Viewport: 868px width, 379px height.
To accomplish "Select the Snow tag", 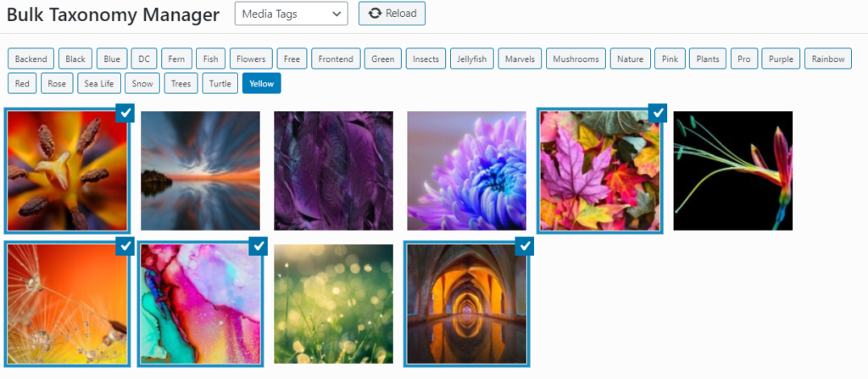I will tap(142, 84).
